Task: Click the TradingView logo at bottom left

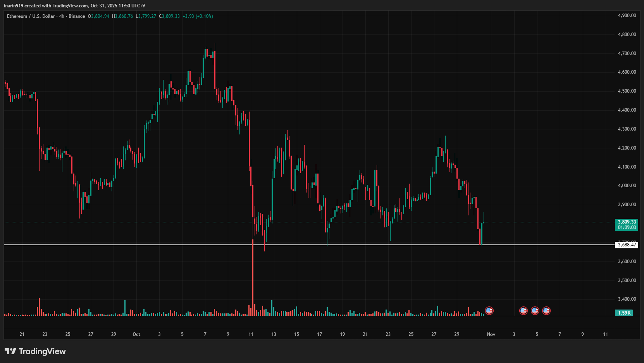Action: (35, 351)
